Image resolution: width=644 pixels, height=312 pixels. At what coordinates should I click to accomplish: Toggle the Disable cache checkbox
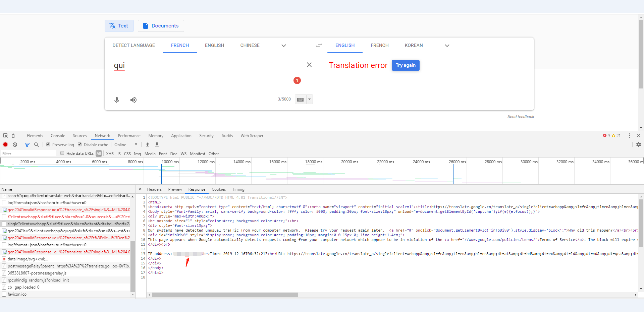pos(80,144)
